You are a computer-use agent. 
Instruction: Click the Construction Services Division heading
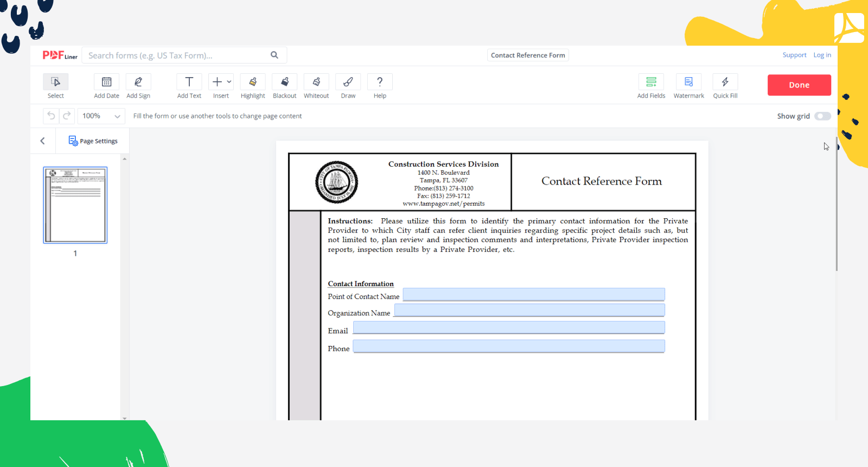443,164
